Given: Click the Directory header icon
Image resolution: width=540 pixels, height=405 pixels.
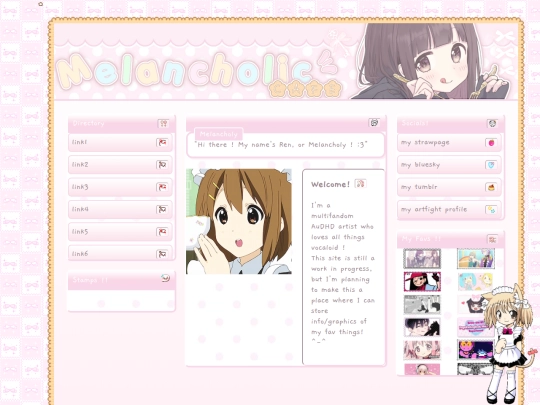Looking at the screenshot, I should click(x=163, y=124).
